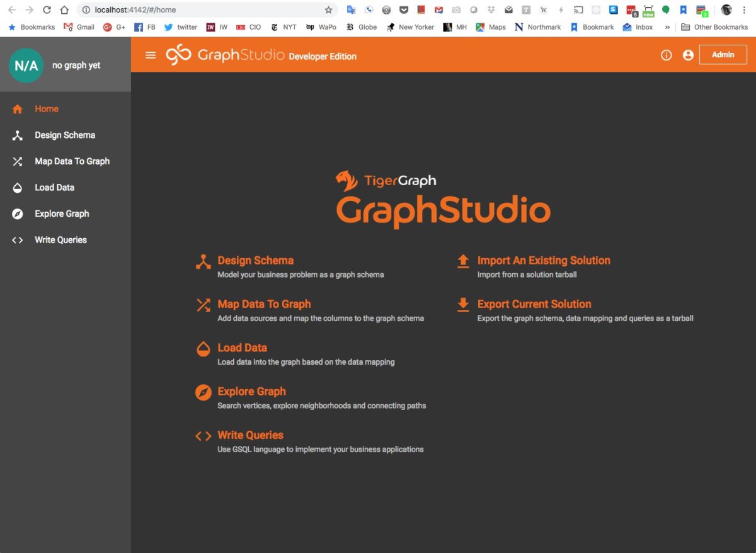Click the Gmail bookmark in the bookmarks bar

pos(78,27)
